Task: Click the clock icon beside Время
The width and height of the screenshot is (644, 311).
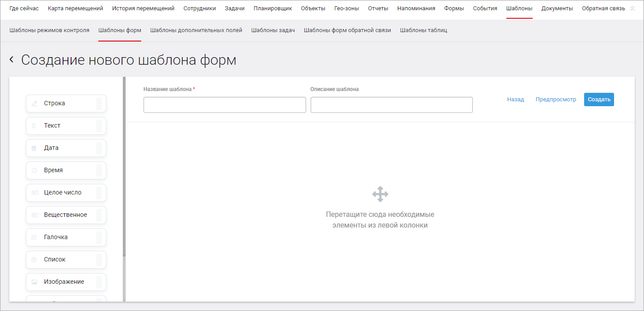Action: point(34,170)
